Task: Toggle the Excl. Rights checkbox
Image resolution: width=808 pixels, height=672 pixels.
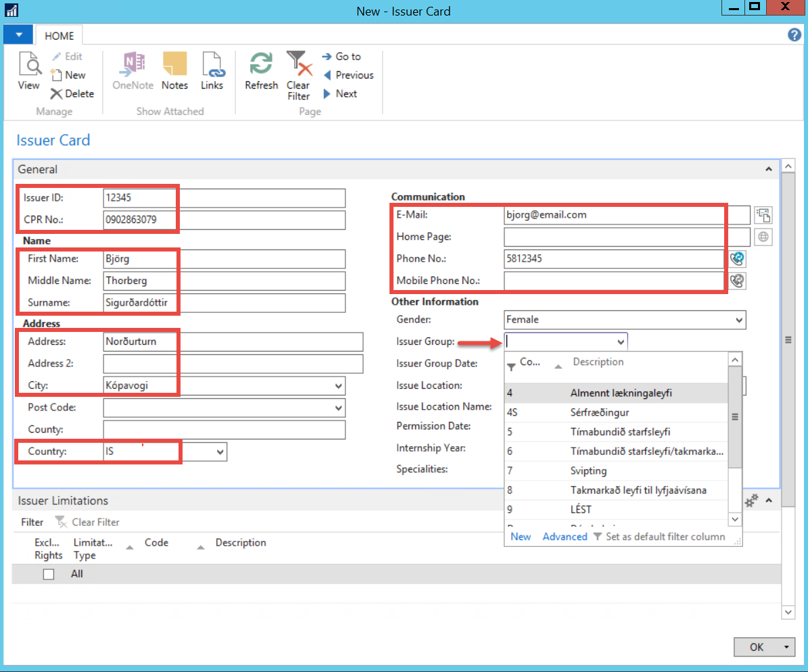Action: pyautogui.click(x=49, y=574)
